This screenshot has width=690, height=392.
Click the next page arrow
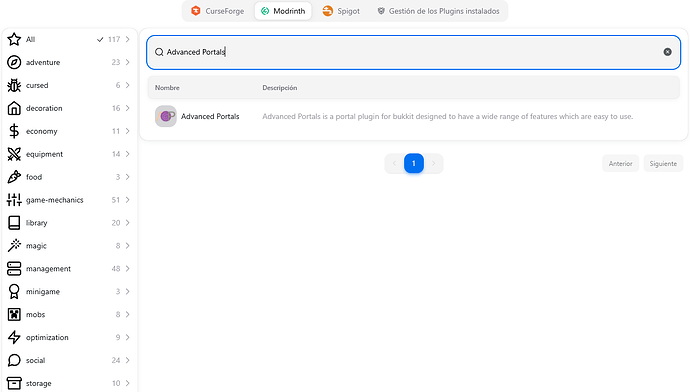pos(433,163)
